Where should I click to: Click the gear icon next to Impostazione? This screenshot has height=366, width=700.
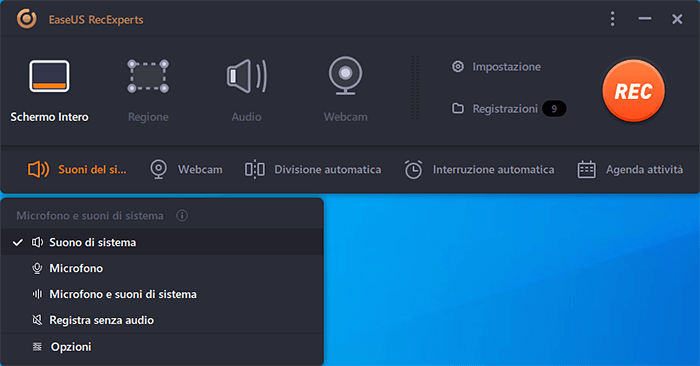(x=458, y=67)
